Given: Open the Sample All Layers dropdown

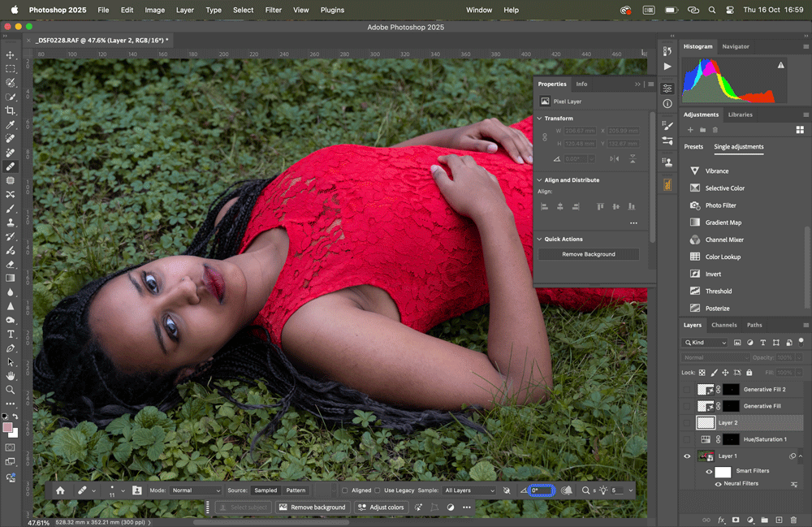Looking at the screenshot, I should 469,490.
